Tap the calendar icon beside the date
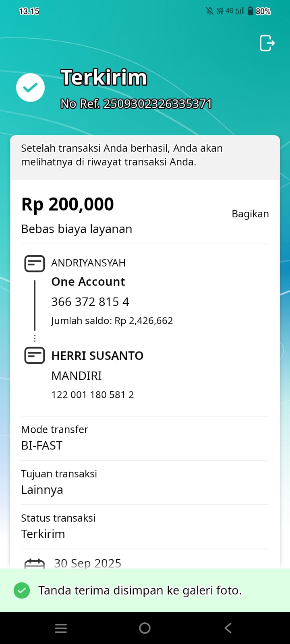290x644 pixels. (x=35, y=563)
